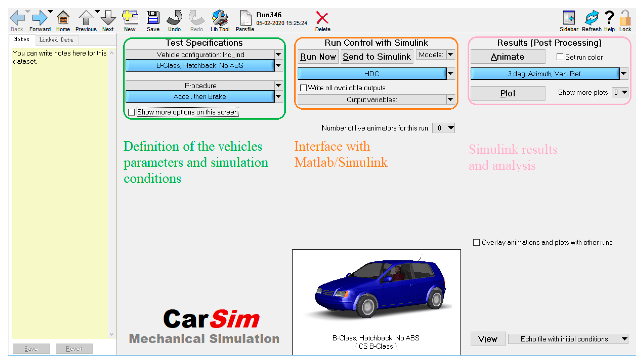The height and width of the screenshot is (364, 644).
Task: Click the Run Now button
Action: click(x=318, y=57)
